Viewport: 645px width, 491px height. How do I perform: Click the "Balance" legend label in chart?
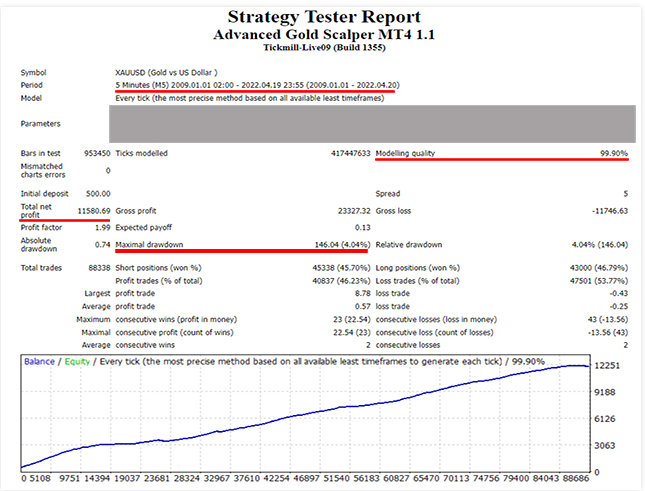[x=39, y=361]
